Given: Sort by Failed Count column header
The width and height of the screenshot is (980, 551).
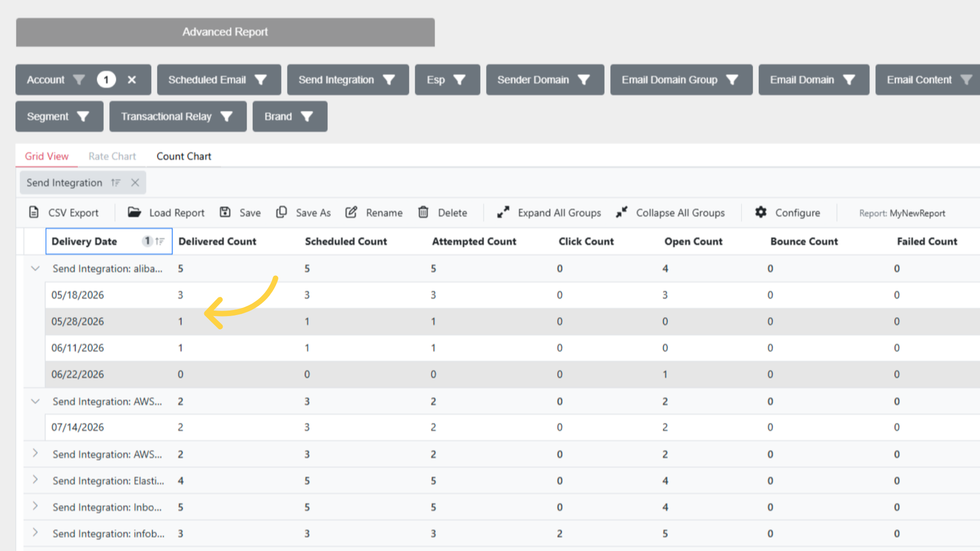Looking at the screenshot, I should [x=927, y=242].
